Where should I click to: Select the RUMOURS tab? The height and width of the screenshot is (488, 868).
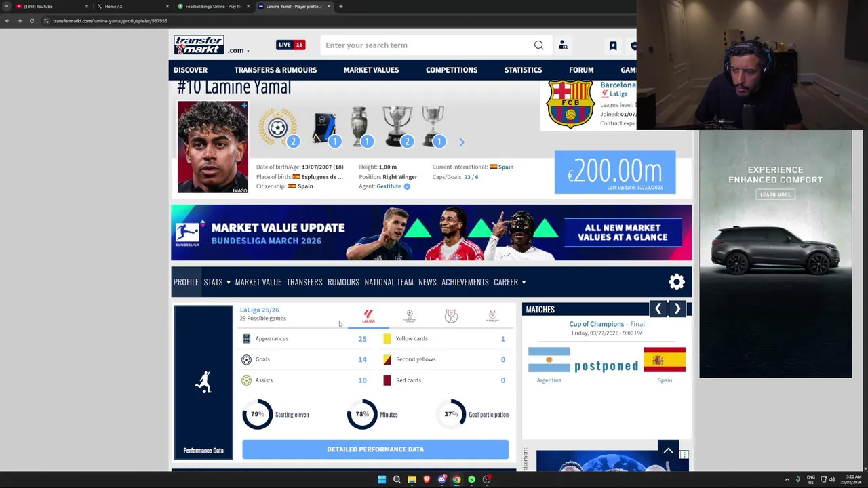click(x=343, y=282)
